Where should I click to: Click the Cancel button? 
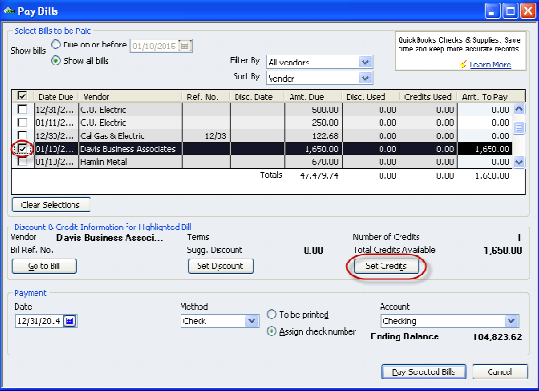(500, 372)
